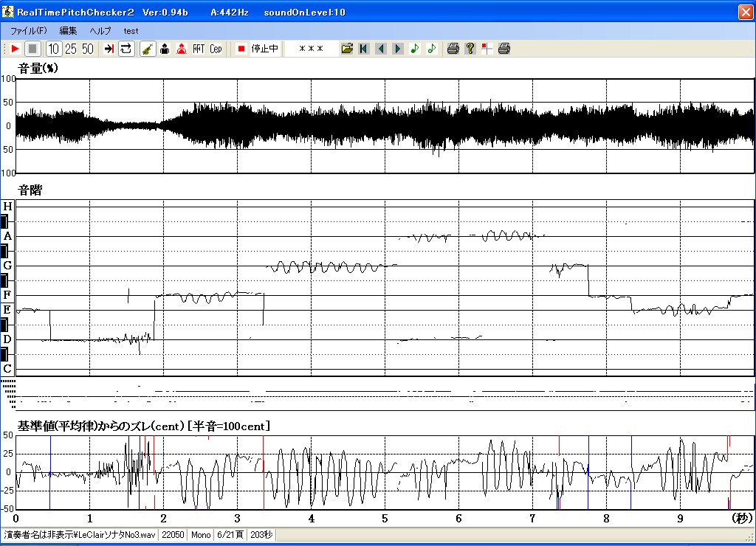756x546 pixels.
Task: Switch to Cep analysis mode
Action: pos(216,49)
